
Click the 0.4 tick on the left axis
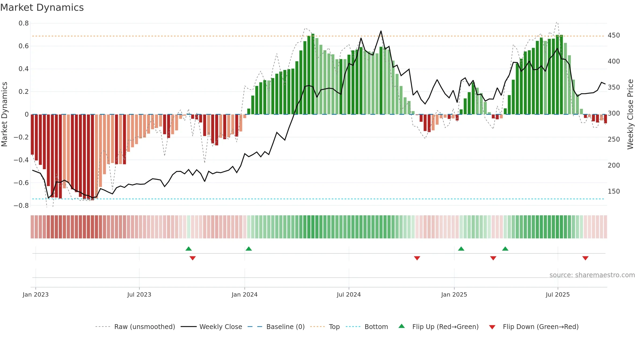point(24,69)
